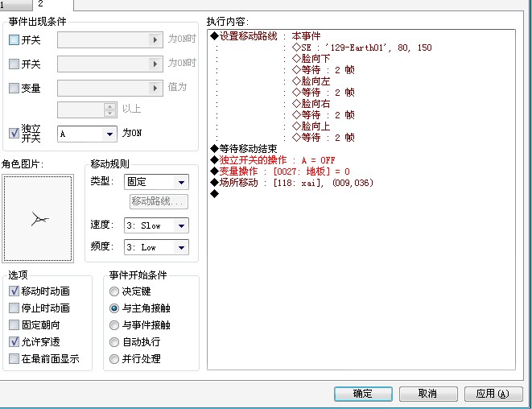The height and width of the screenshot is (409, 532).
Task: Select the 脸向右 move command
Action: tap(361, 104)
